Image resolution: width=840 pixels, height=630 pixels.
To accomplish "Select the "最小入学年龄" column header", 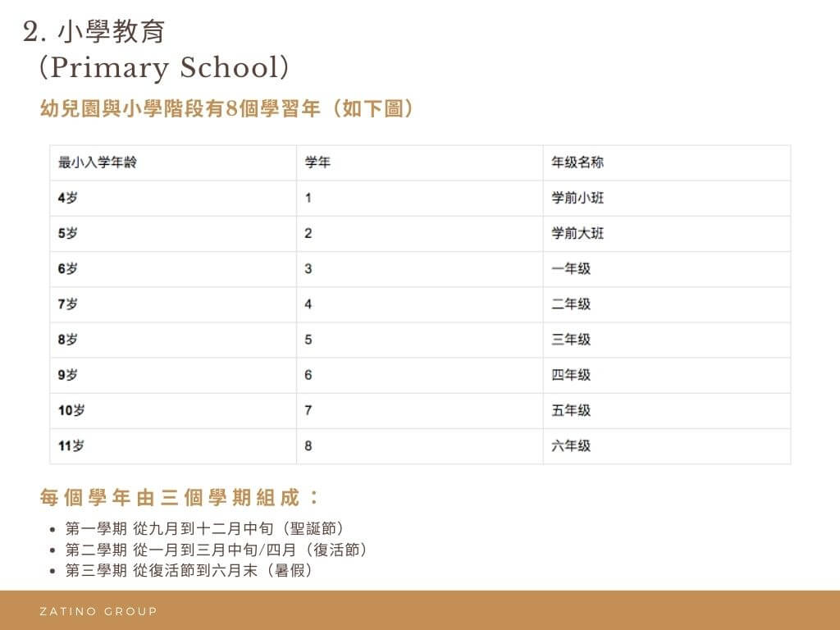I will click(97, 162).
